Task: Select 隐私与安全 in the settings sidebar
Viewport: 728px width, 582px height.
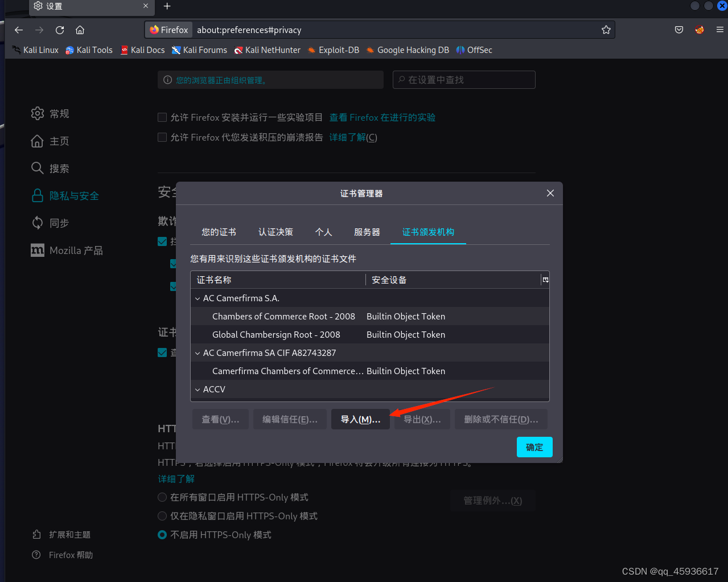Action: pos(65,196)
